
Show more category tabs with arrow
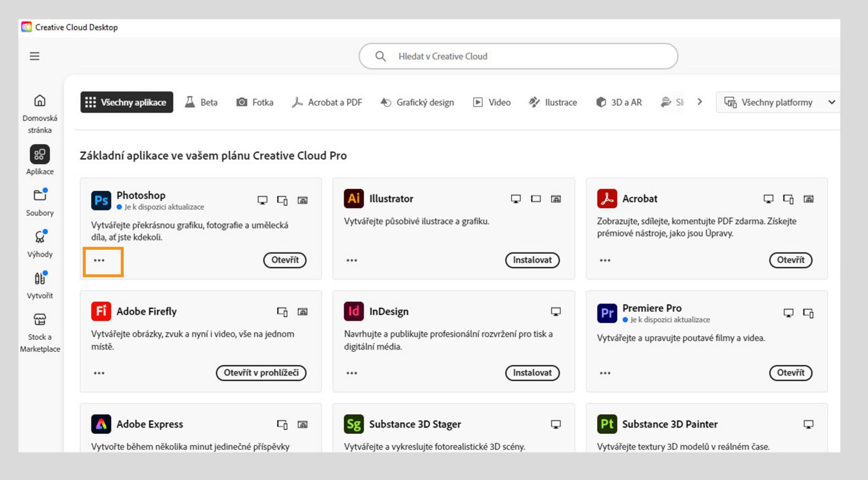[700, 102]
